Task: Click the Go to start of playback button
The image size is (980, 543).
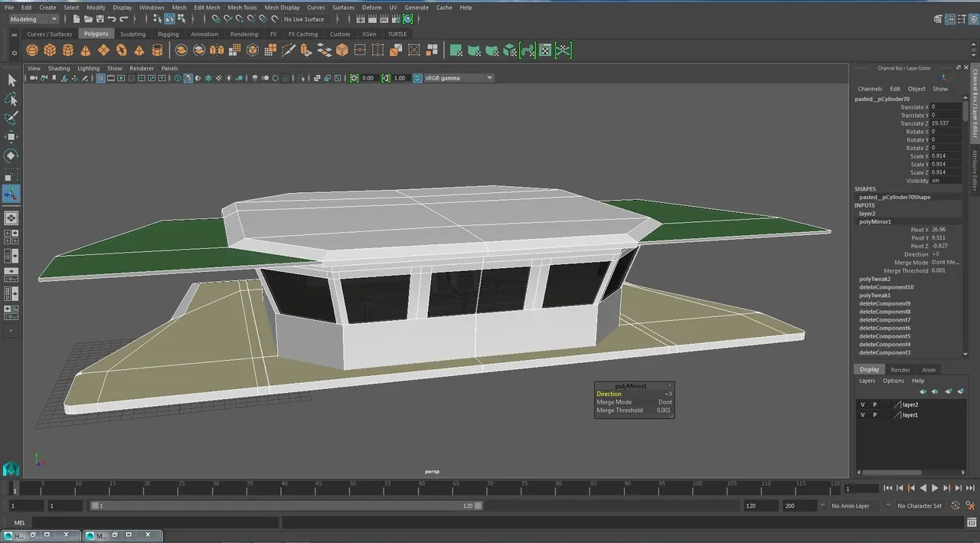Action: 888,488
